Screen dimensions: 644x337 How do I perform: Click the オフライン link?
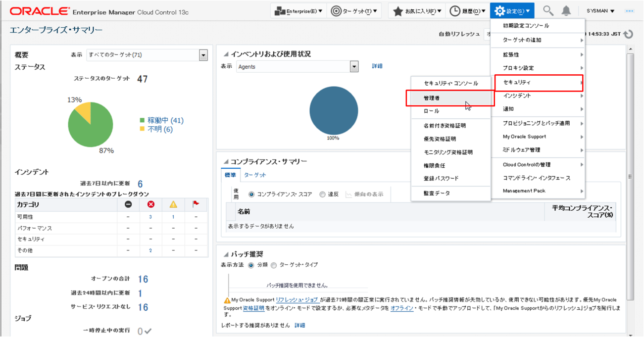coord(402,308)
